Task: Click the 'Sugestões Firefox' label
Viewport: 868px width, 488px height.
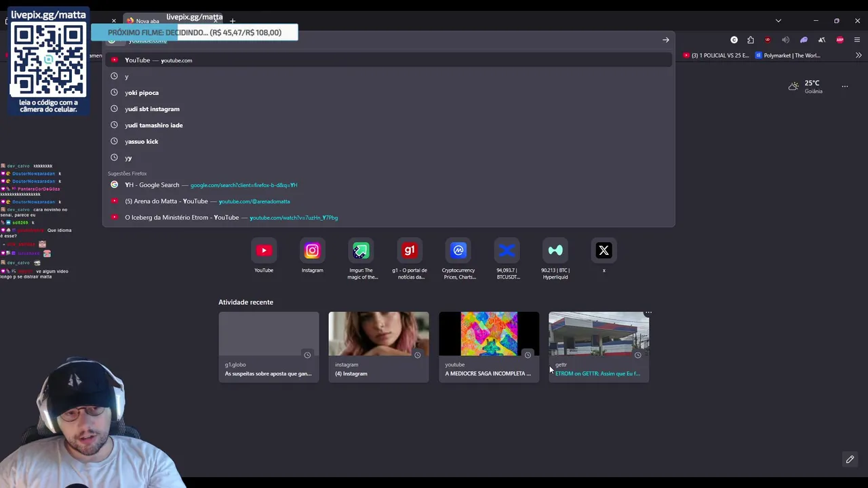Action: coord(127,174)
